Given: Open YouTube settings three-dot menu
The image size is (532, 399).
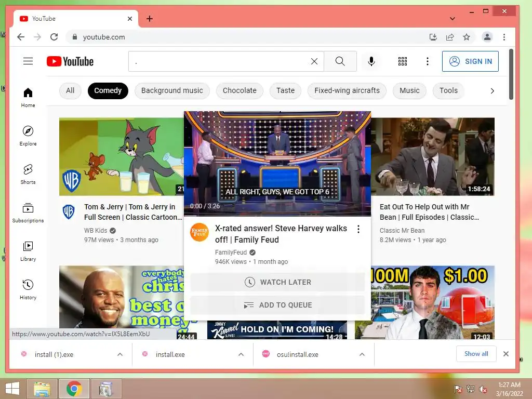Looking at the screenshot, I should (x=428, y=61).
